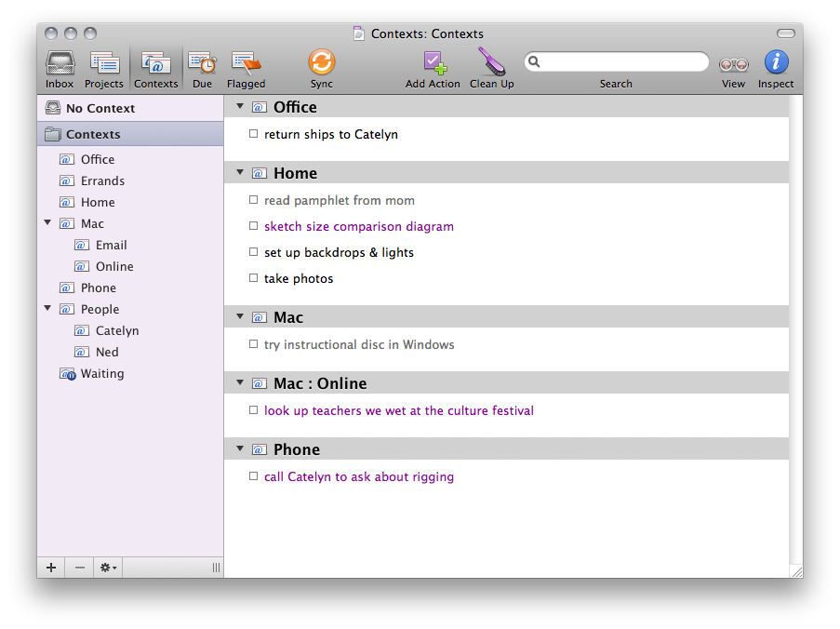Collapse the Mac context in sidebar
Screen dimensions: 840x629
coord(47,223)
